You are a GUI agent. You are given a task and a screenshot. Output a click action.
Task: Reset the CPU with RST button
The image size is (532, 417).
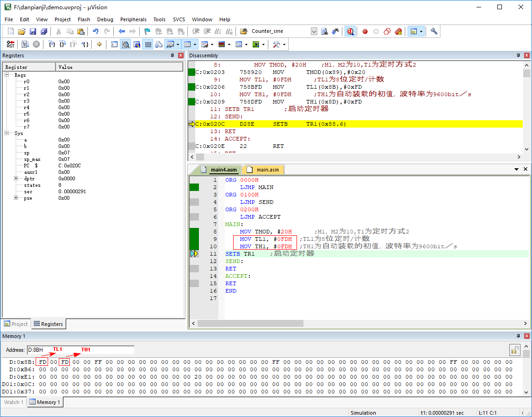click(11, 44)
